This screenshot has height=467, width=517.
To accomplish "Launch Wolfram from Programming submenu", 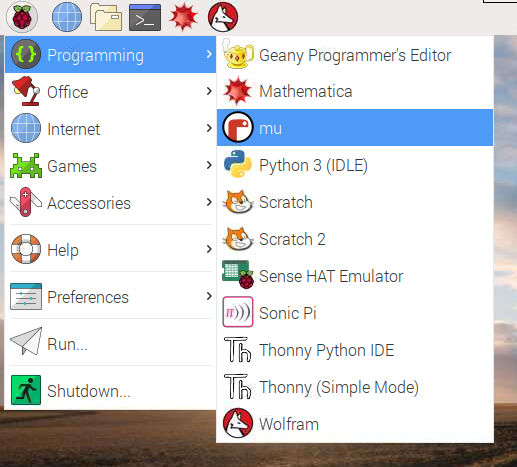I will [355, 424].
